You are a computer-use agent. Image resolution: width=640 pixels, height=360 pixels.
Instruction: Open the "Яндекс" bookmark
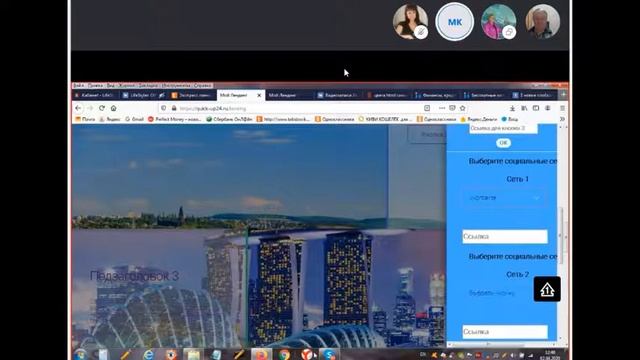(x=110, y=119)
